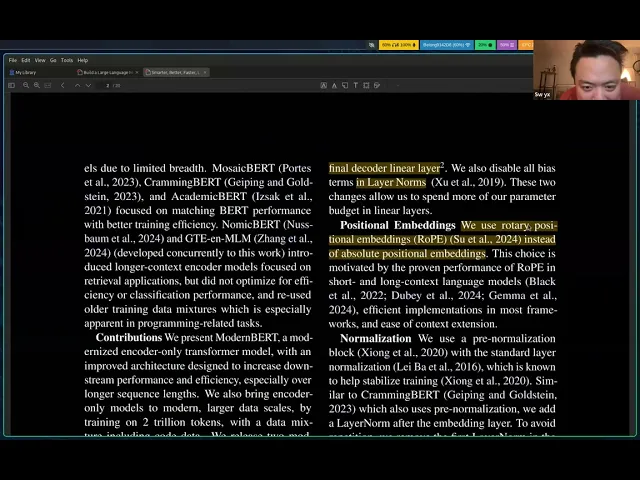This screenshot has height=480, width=640.
Task: Go to next page arrow
Action: [88, 85]
